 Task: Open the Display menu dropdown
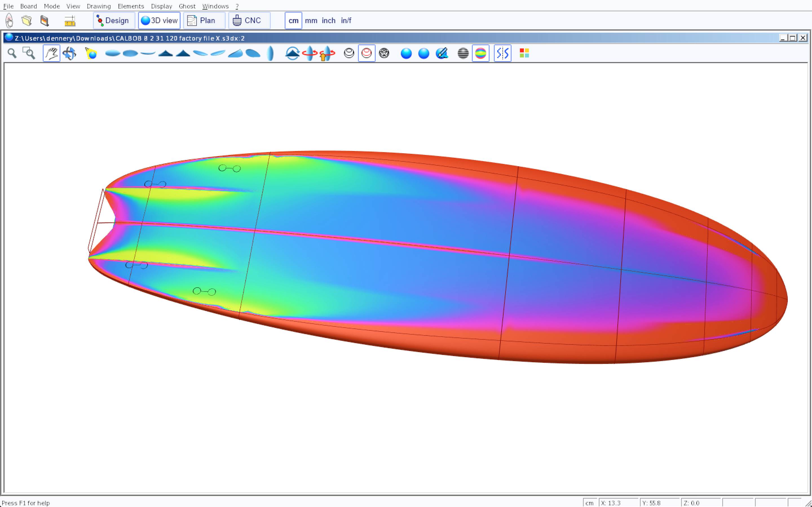point(161,6)
